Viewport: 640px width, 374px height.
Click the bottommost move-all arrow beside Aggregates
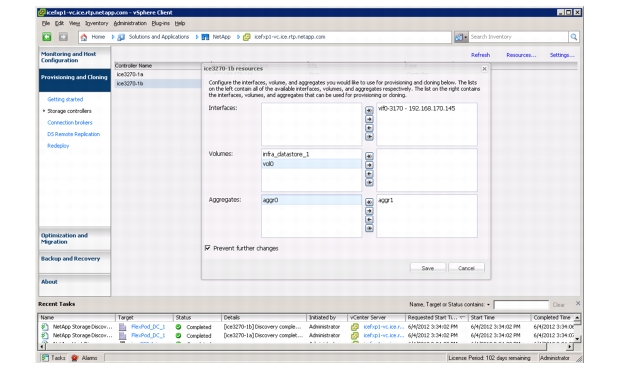click(x=369, y=228)
